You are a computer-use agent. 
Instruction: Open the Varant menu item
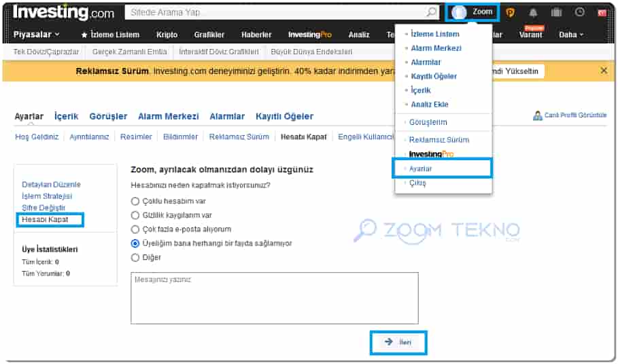pos(530,35)
